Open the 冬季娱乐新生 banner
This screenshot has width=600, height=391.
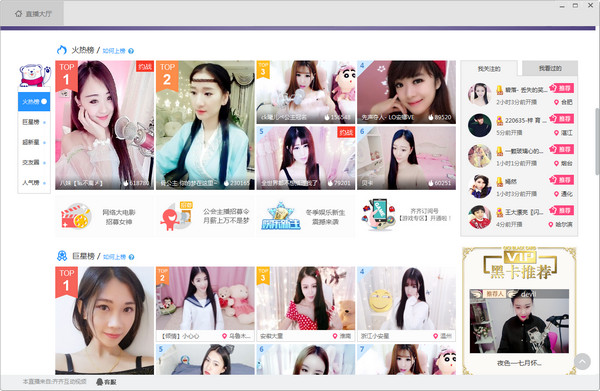pos(306,217)
